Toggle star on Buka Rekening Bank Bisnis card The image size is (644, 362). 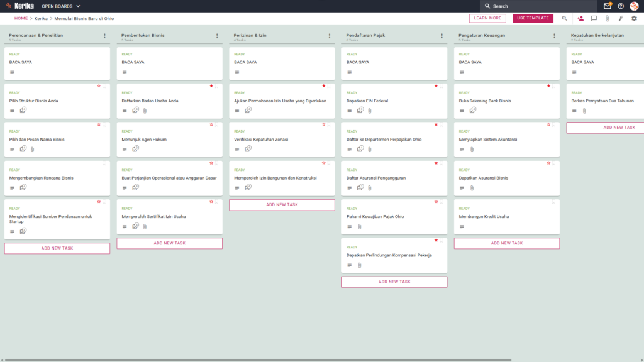pyautogui.click(x=548, y=85)
